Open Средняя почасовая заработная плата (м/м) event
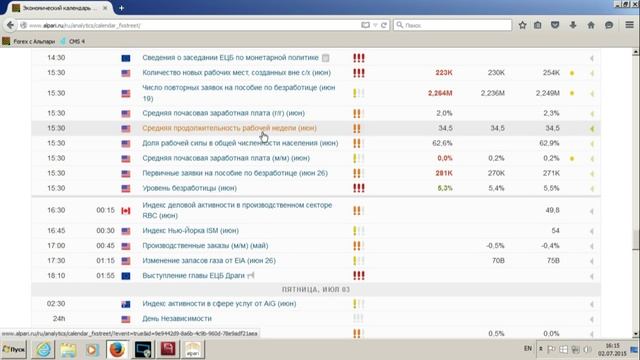The width and height of the screenshot is (640, 360). click(226, 158)
